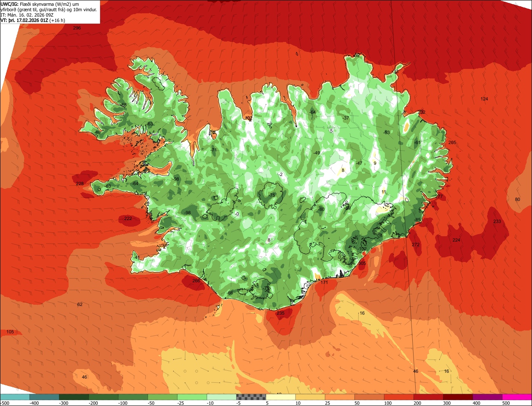Select the '-47' value in east-central Iceland
Image resolution: width=532 pixels, height=406 pixels.
(x=359, y=163)
